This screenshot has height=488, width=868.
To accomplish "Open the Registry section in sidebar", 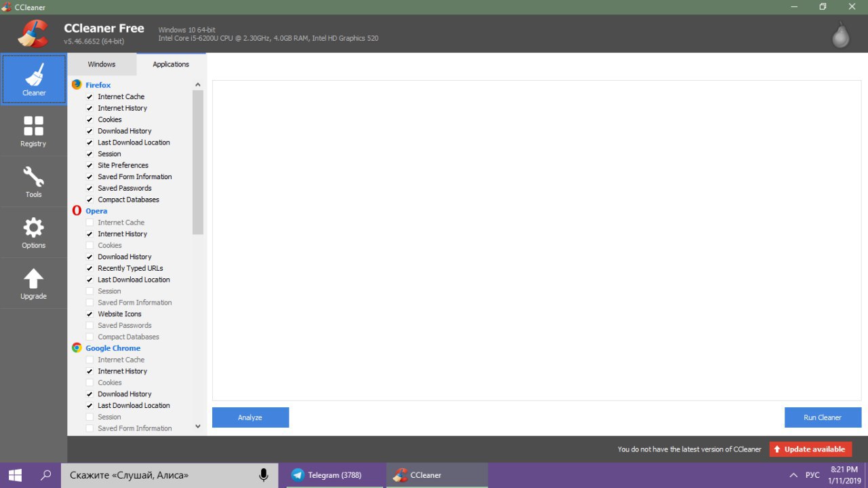I will point(33,131).
